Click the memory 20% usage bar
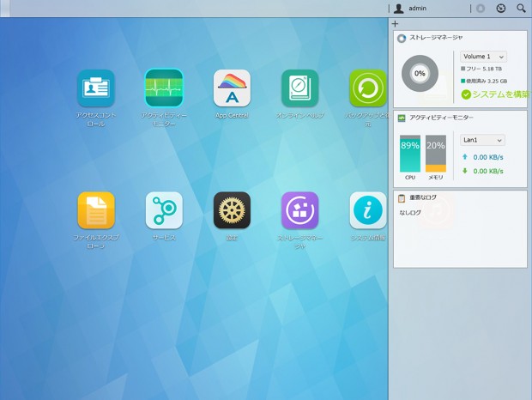This screenshot has height=400, width=532. coord(436,154)
